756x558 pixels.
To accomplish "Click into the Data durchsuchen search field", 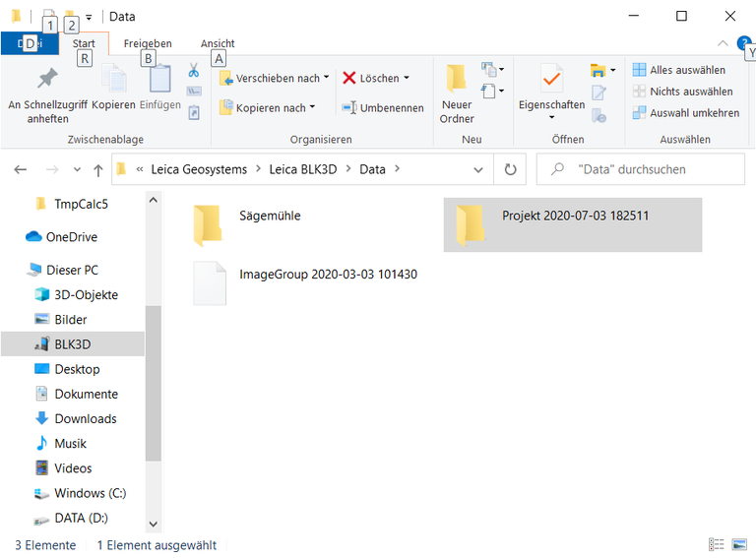I will [x=650, y=169].
